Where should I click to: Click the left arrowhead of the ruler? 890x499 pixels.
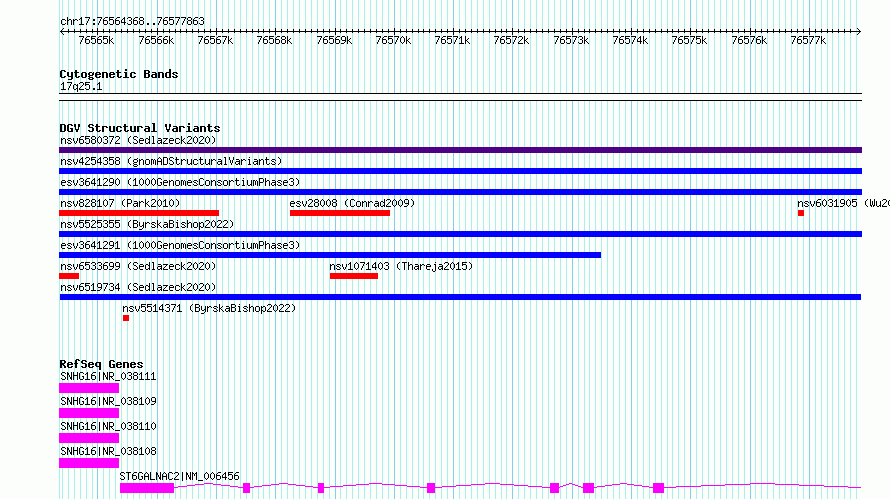(62, 31)
